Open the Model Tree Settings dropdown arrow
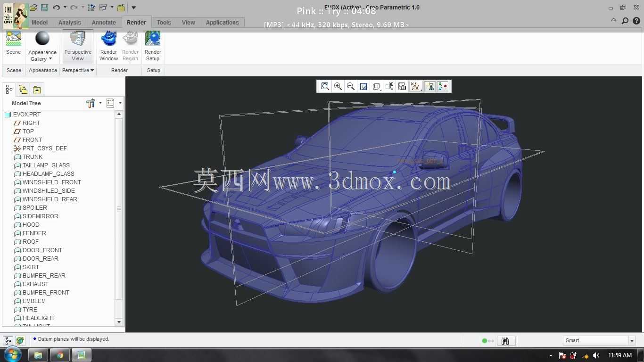The image size is (644, 362). [100, 103]
